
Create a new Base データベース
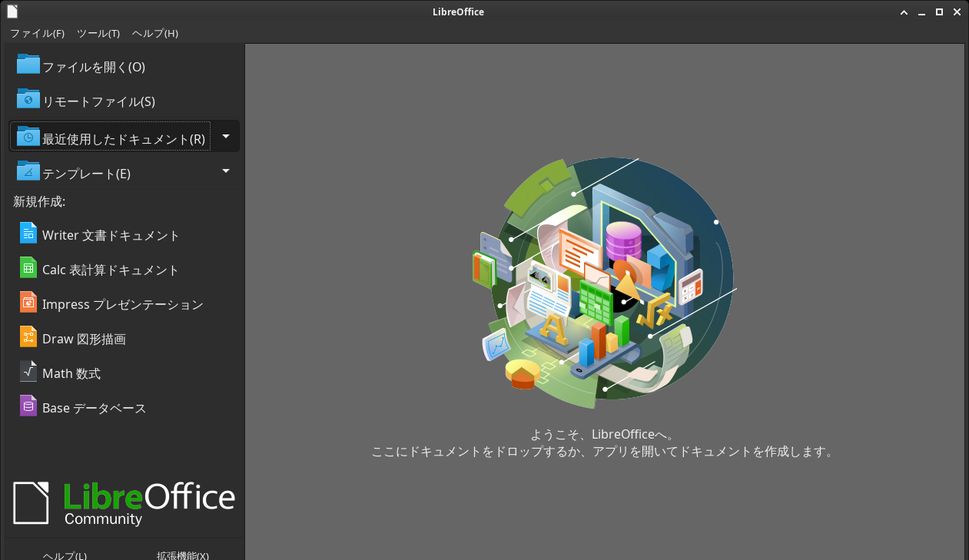point(124,408)
